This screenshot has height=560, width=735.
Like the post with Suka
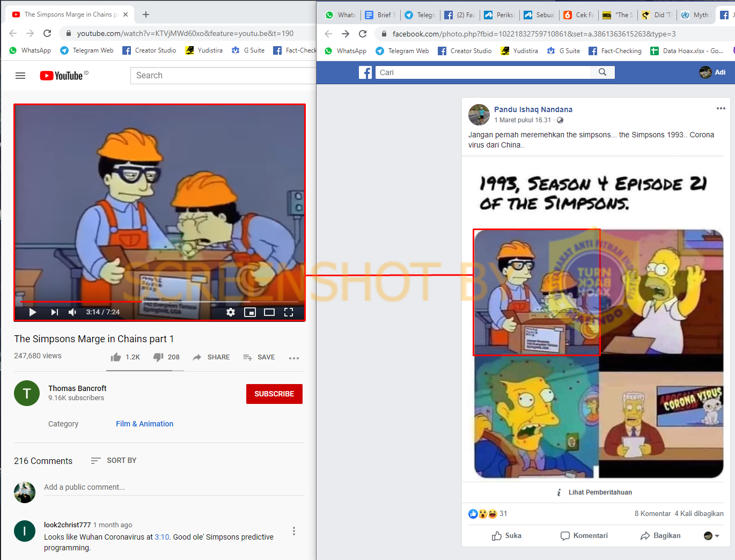click(506, 536)
